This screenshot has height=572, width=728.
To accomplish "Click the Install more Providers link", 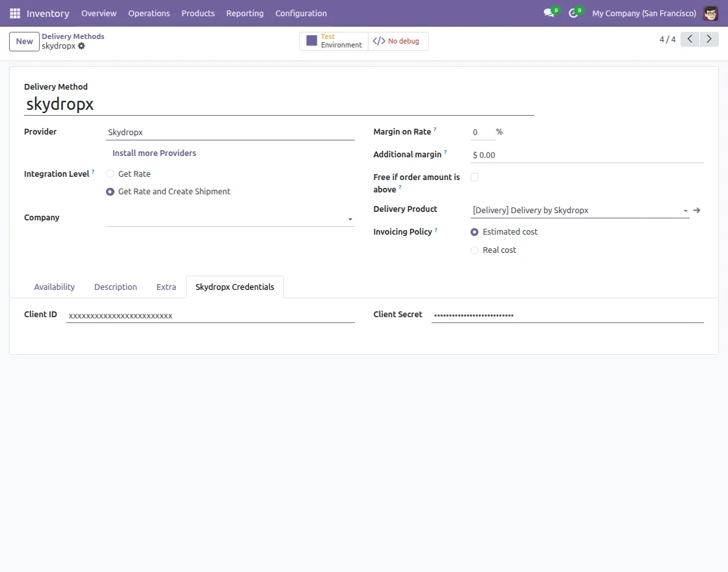I will tap(154, 153).
